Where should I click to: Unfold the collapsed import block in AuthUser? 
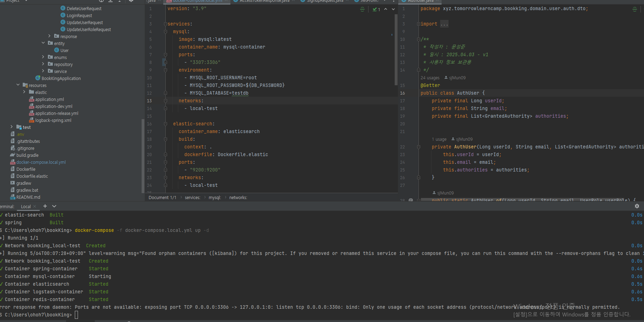pos(418,24)
